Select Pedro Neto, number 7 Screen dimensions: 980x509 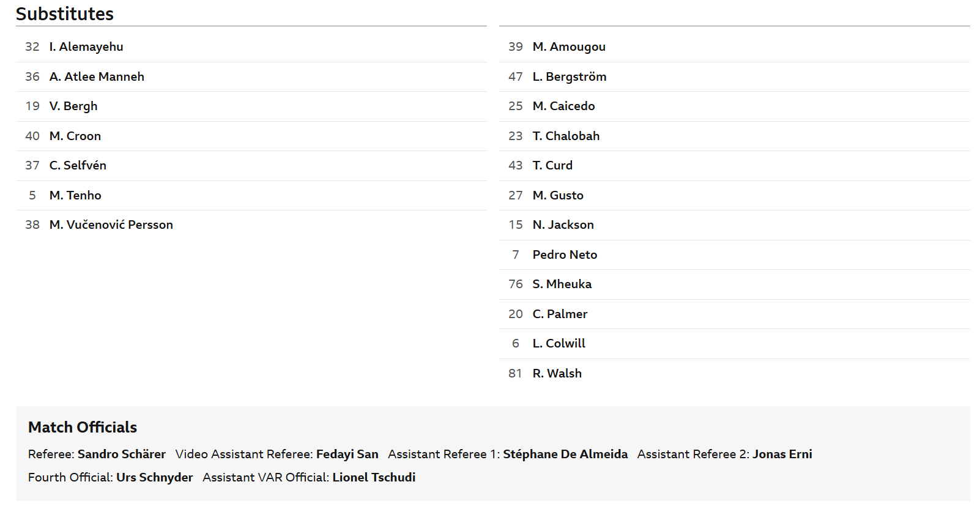click(x=565, y=254)
